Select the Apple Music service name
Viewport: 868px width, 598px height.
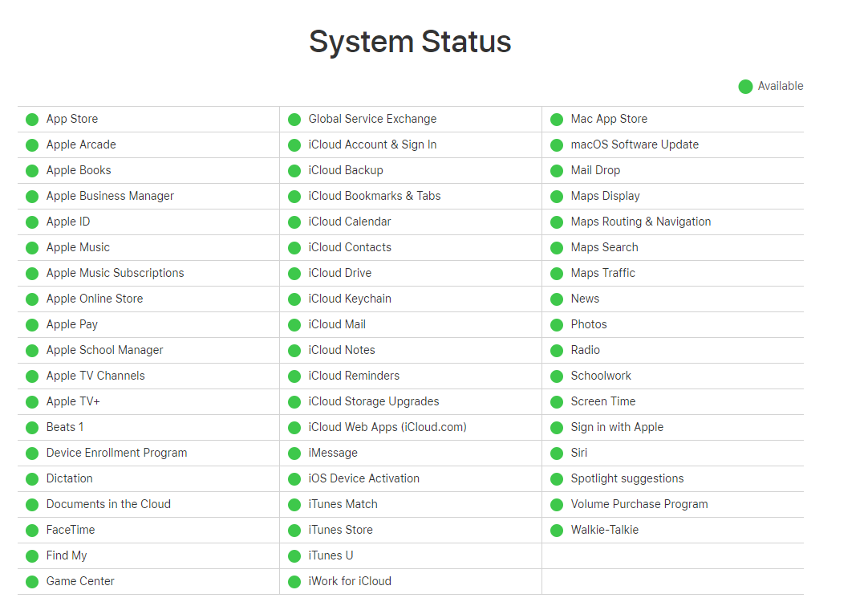pyautogui.click(x=78, y=247)
